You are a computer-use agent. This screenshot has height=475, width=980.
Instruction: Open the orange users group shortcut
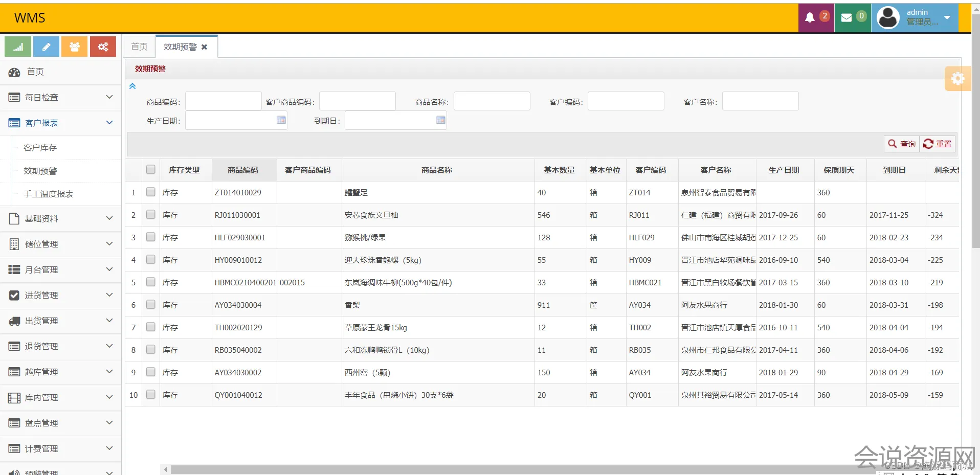click(75, 47)
